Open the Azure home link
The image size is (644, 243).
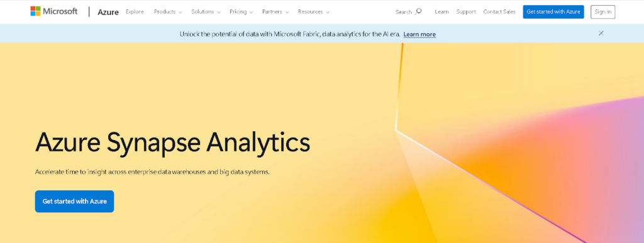point(108,12)
